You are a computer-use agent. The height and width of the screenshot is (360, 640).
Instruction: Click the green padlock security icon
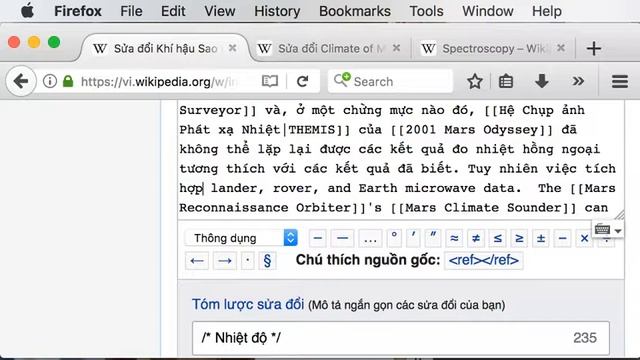pos(68,81)
